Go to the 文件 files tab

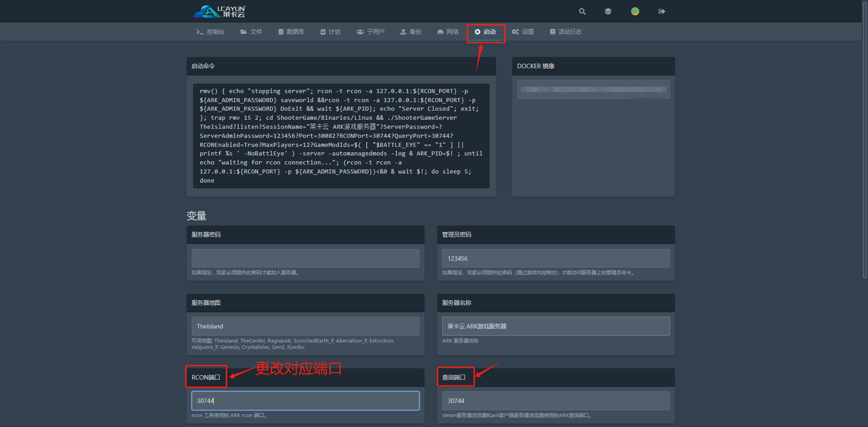[251, 32]
